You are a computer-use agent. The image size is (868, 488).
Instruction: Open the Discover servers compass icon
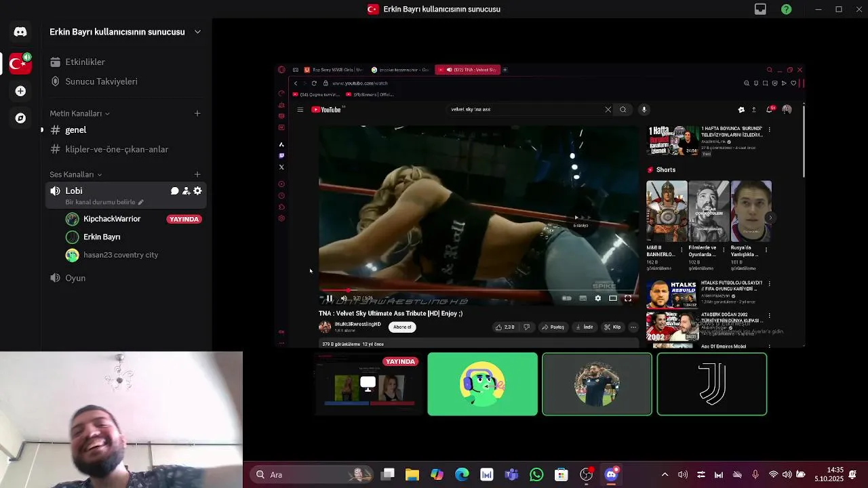[x=20, y=118]
